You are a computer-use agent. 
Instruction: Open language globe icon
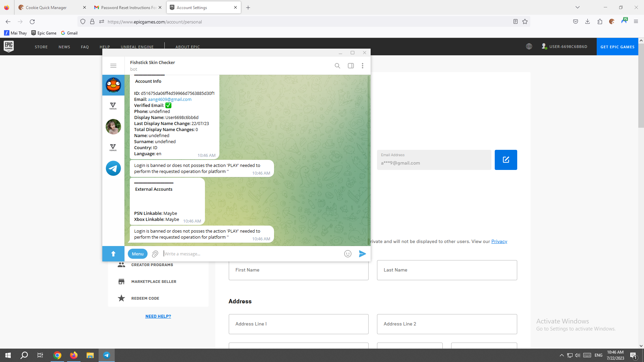point(529,47)
